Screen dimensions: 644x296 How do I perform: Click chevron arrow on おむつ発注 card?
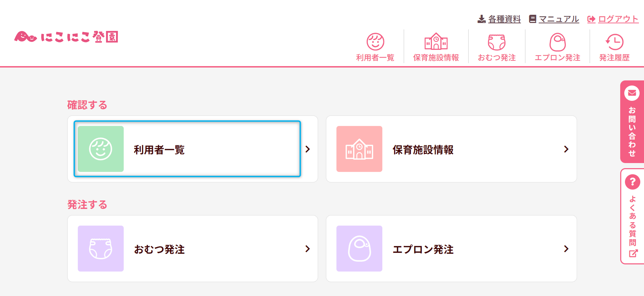pos(307,249)
